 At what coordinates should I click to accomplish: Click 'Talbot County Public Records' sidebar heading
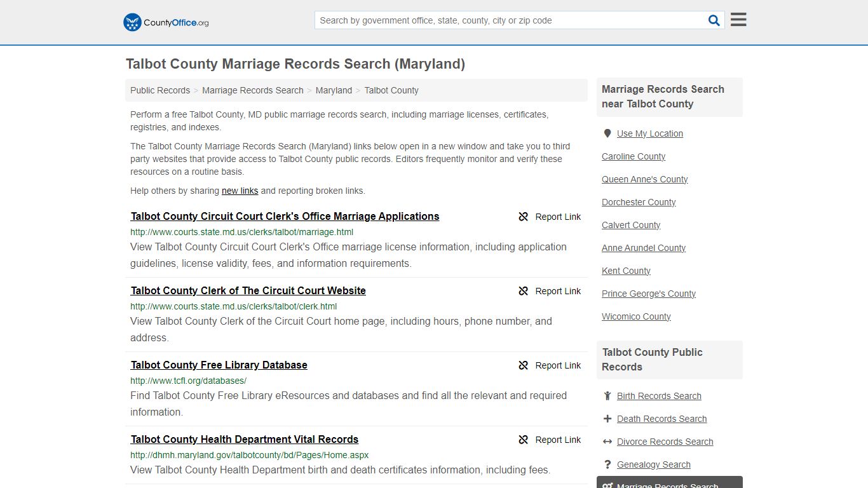tap(652, 360)
